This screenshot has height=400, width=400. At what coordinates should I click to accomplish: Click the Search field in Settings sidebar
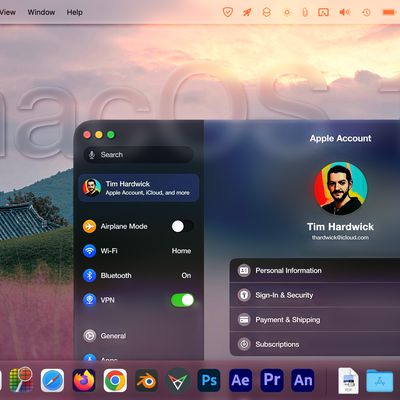[138, 155]
